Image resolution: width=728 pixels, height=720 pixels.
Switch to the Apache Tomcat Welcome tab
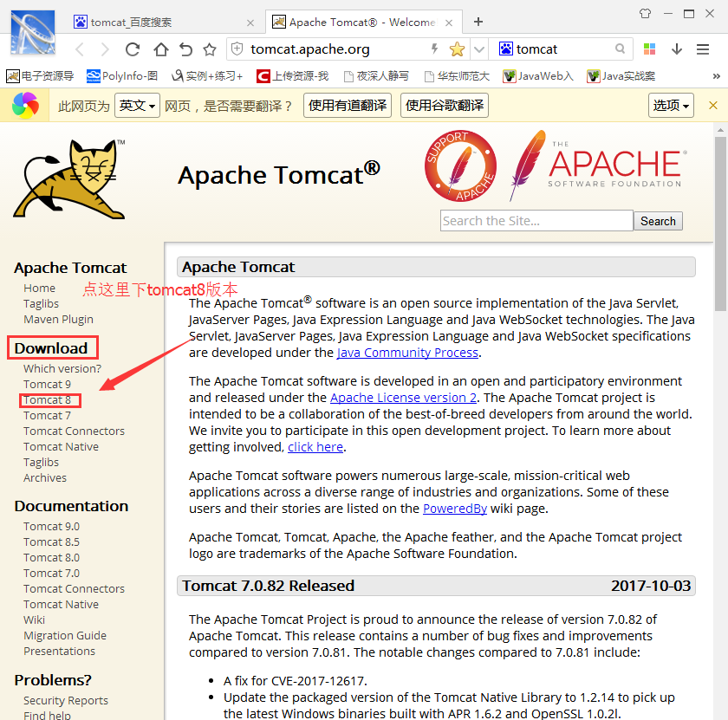click(x=363, y=23)
